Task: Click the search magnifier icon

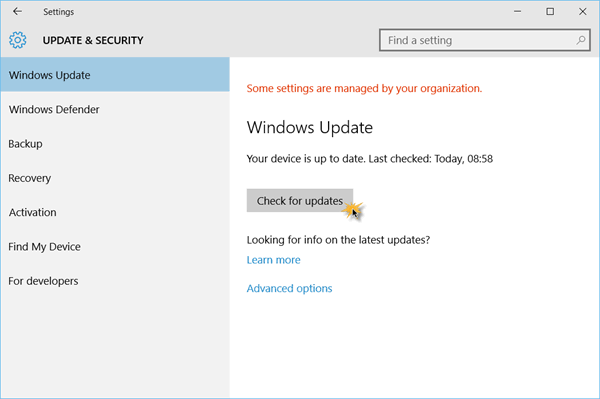Action: coord(580,40)
